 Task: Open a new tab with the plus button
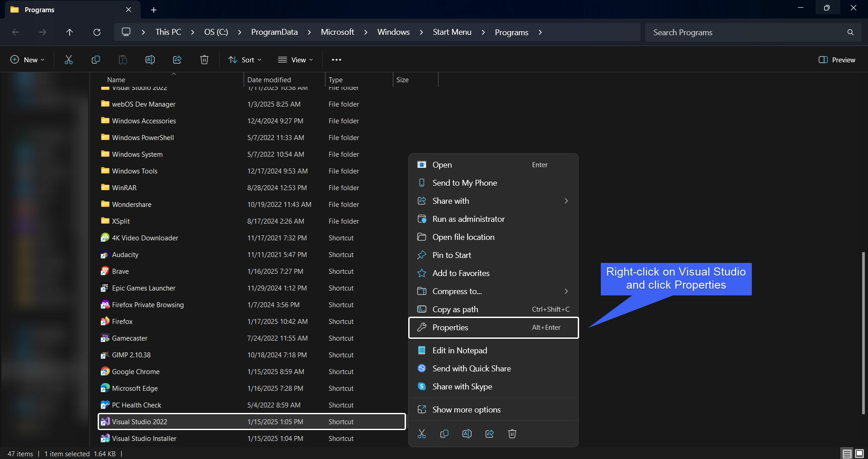[x=154, y=9]
